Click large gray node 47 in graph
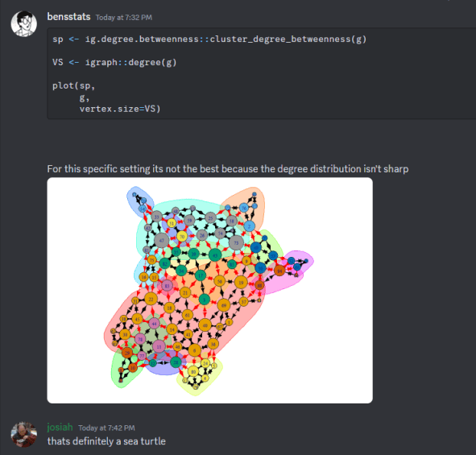This screenshot has height=455, width=476. 162,241
